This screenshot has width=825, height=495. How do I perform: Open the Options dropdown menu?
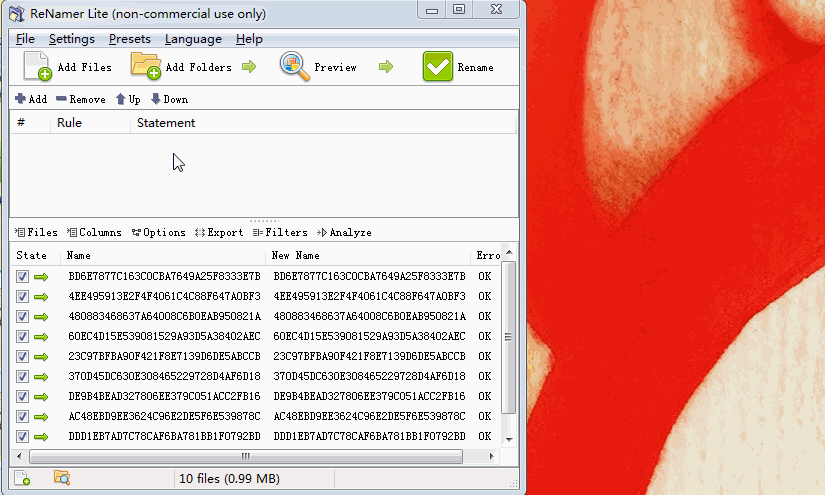pos(158,232)
